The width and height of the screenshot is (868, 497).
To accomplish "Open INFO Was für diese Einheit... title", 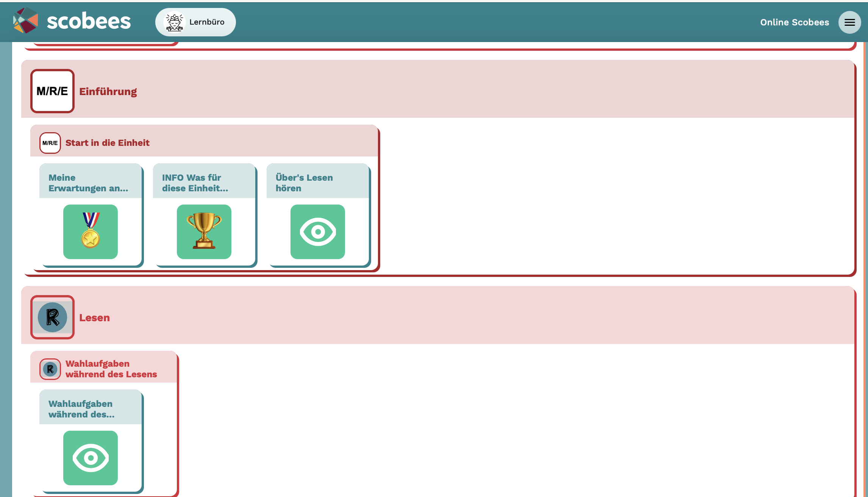I will (x=195, y=183).
